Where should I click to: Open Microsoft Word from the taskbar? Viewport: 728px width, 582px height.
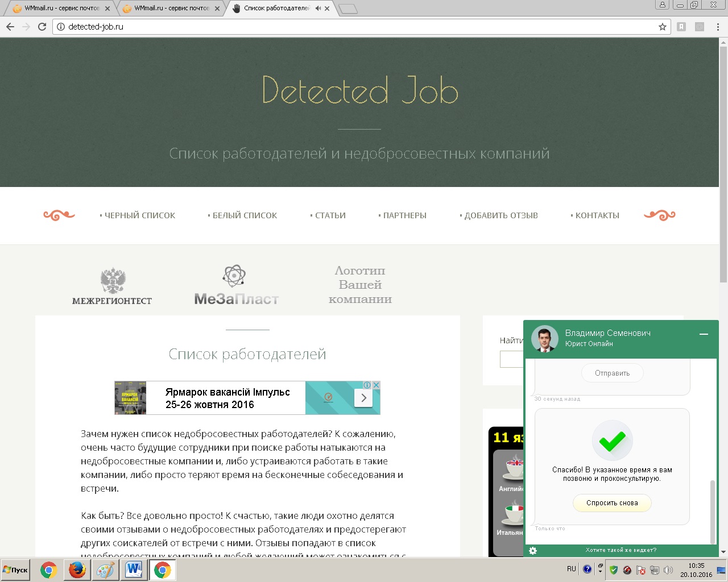pos(134,570)
